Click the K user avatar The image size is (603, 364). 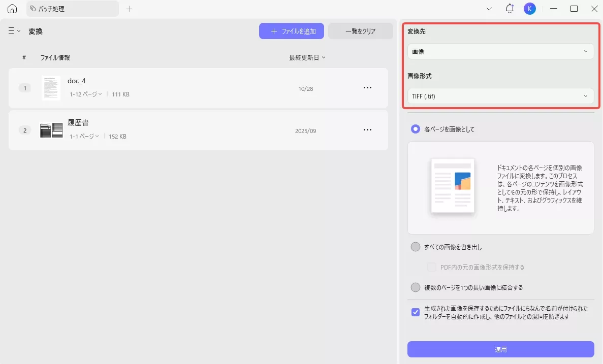[x=529, y=9]
